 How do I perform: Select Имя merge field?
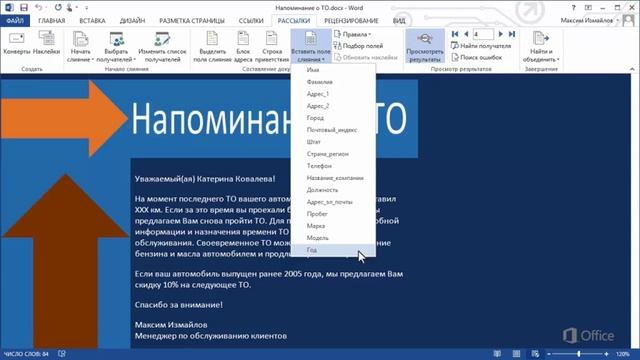click(333, 70)
